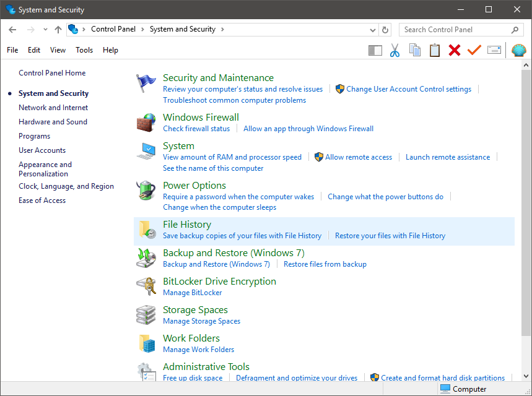Click the Backup and Restore icon
Viewport: 532px width, 396px height.
point(146,259)
